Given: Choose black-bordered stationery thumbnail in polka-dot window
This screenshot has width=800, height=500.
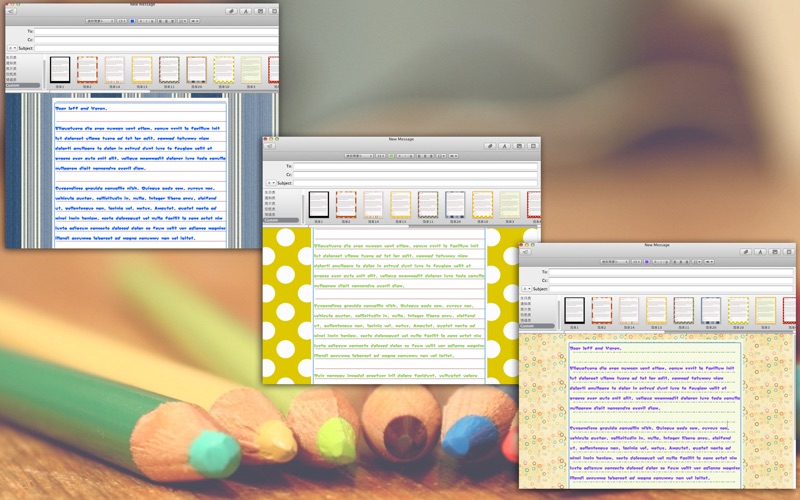Looking at the screenshot, I should pyautogui.click(x=318, y=205).
